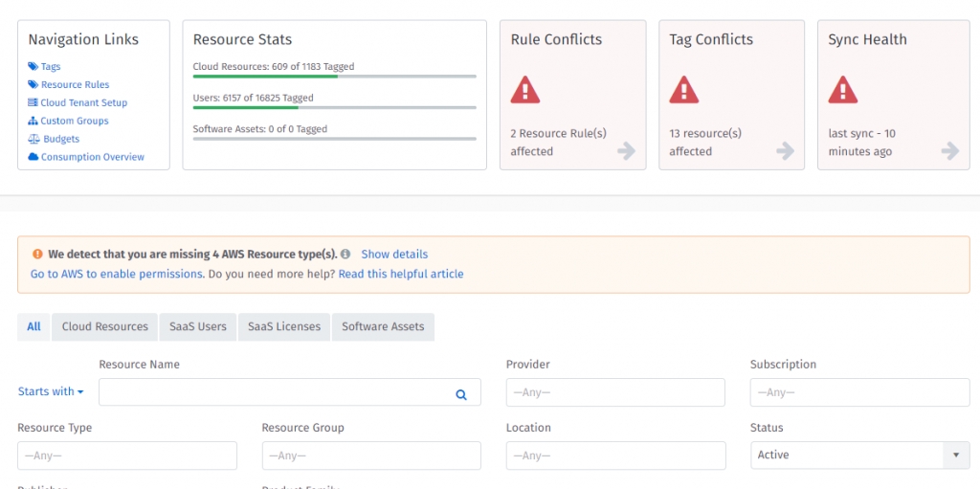Click the arrow in Sync Health card
This screenshot has height=489, width=980.
[949, 150]
